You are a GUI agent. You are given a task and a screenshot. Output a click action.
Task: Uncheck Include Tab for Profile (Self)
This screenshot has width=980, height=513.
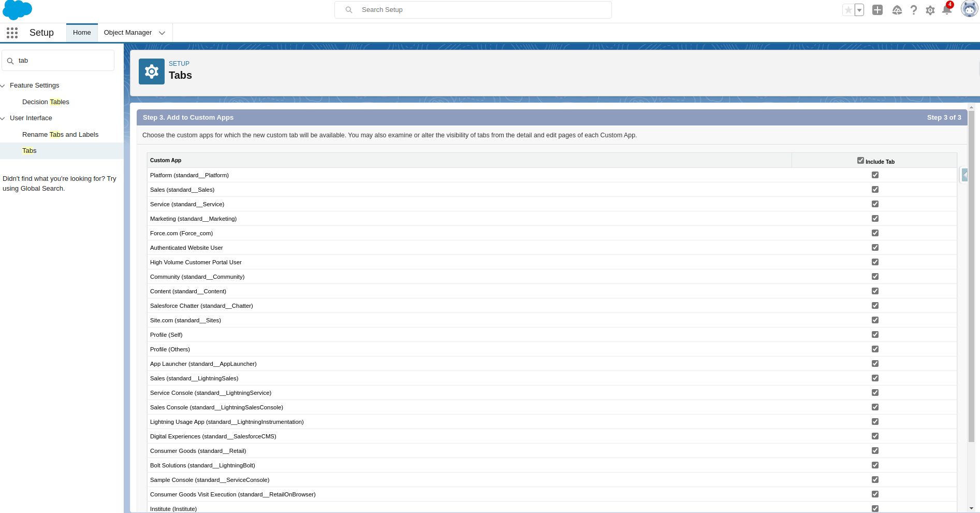click(875, 335)
